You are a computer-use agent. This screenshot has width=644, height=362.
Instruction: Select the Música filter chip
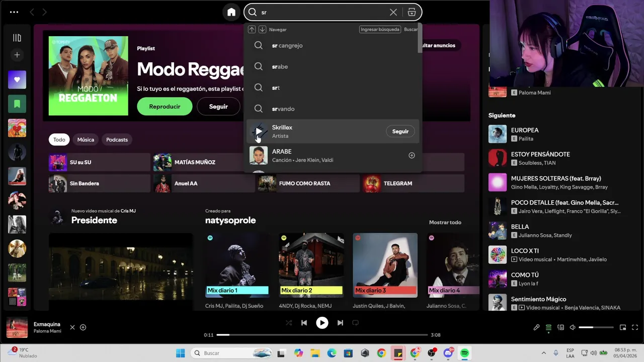coord(86,140)
